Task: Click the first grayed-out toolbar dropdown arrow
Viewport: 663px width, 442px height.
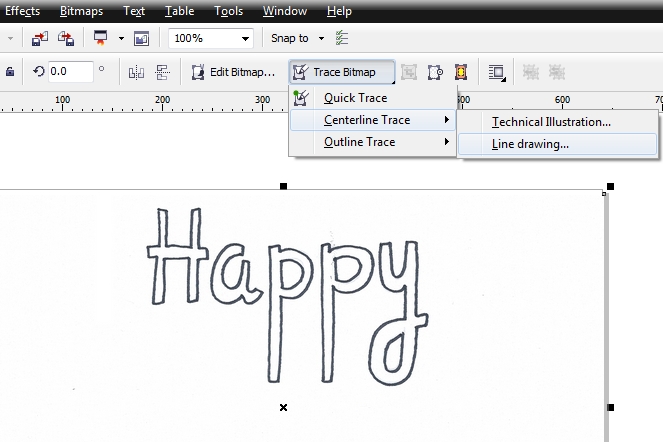Action: (x=10, y=38)
